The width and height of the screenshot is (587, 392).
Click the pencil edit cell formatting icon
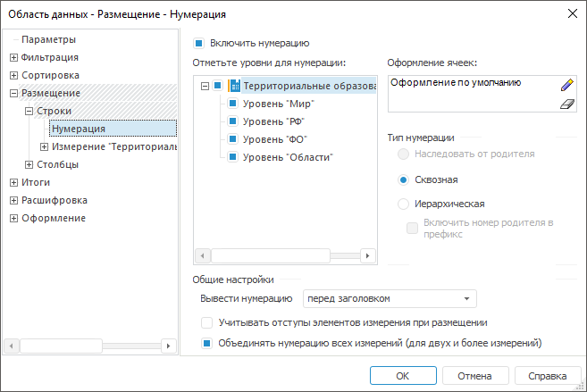click(x=565, y=86)
